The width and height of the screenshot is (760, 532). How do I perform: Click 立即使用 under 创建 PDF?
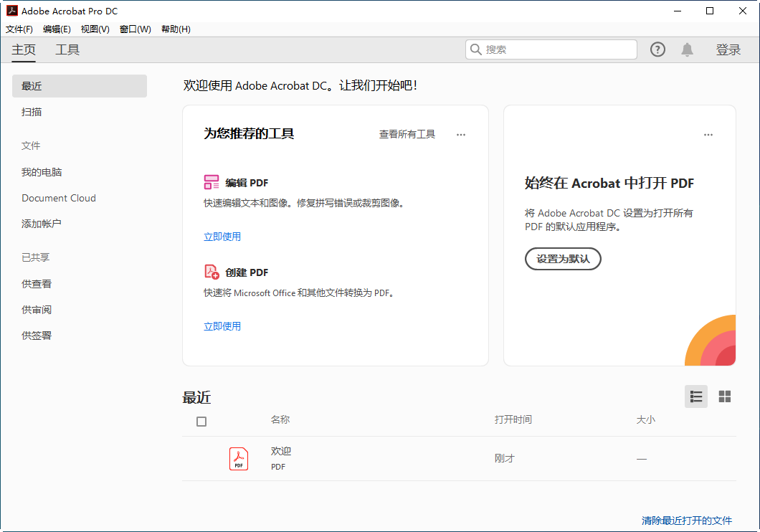[x=222, y=326]
